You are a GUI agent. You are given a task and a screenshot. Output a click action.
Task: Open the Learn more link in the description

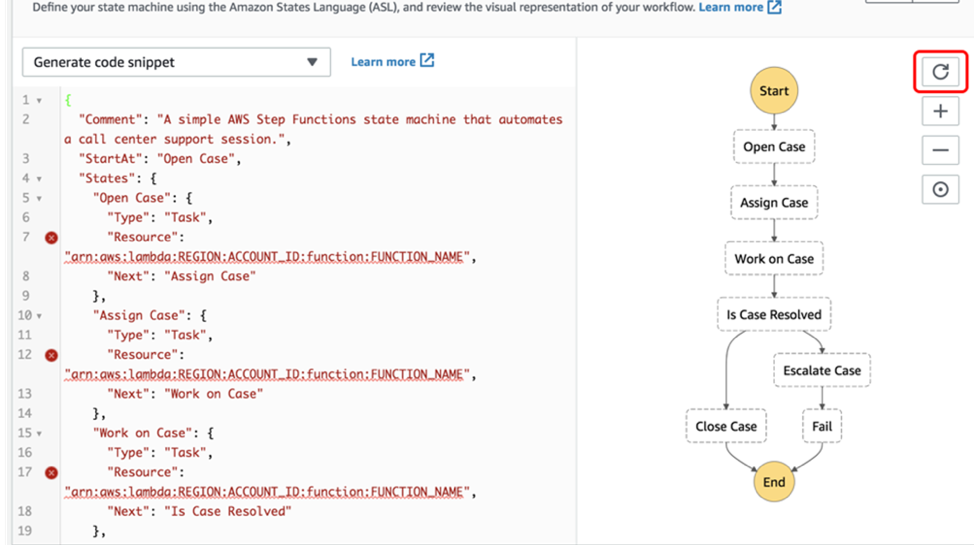point(740,7)
